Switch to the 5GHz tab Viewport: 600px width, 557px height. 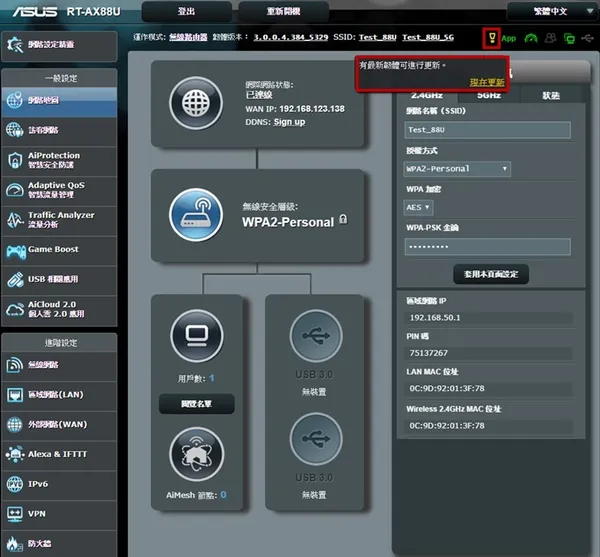pos(489,95)
